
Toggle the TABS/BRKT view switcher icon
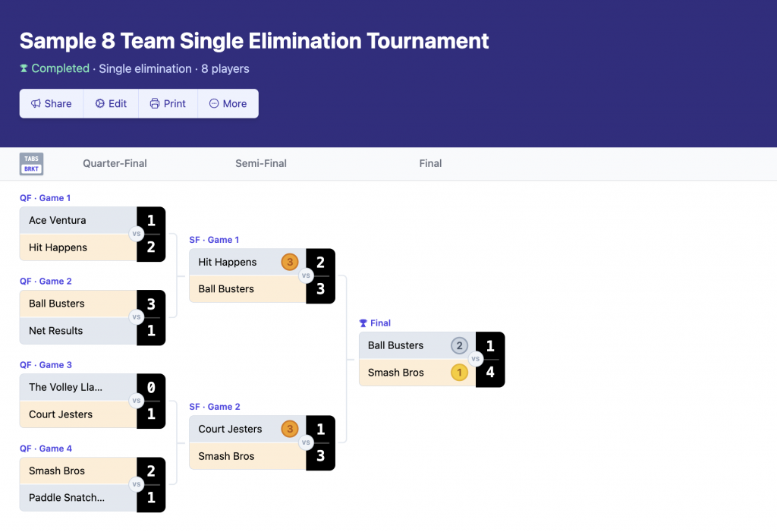[x=31, y=164]
